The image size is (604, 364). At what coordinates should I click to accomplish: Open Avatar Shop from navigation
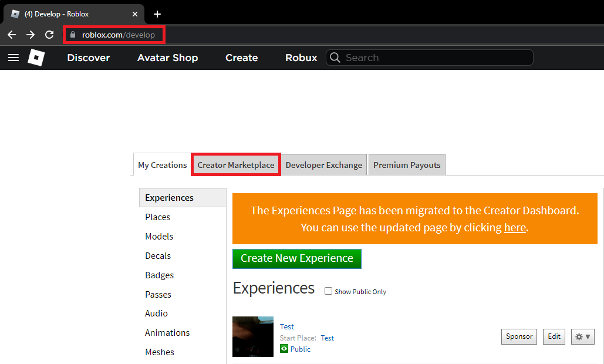point(167,58)
